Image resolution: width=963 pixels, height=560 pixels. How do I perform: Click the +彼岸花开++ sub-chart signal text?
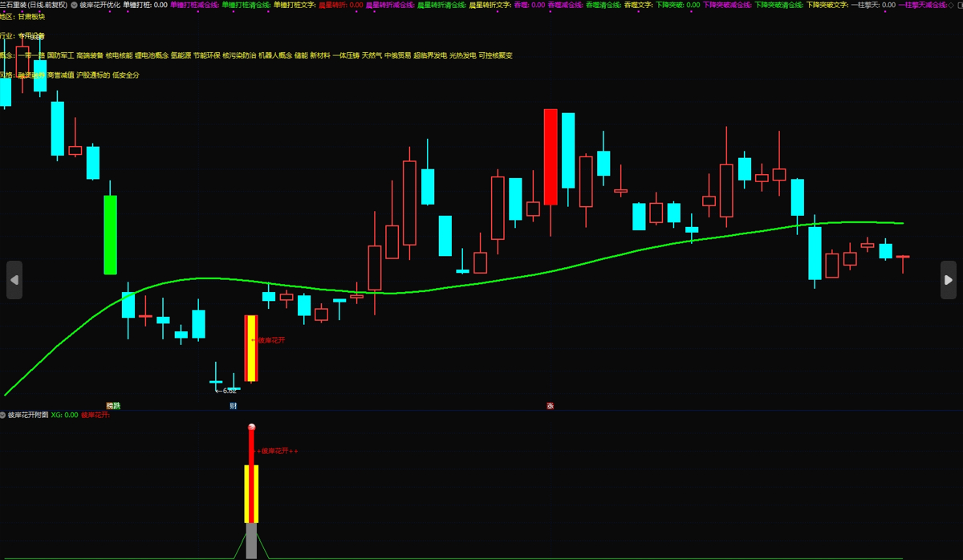[278, 451]
